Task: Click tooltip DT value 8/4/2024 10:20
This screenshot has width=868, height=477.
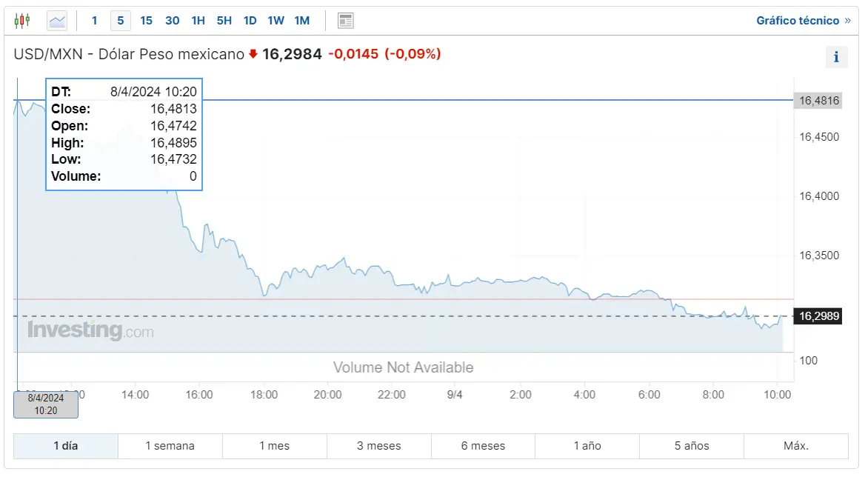Action: tap(153, 92)
